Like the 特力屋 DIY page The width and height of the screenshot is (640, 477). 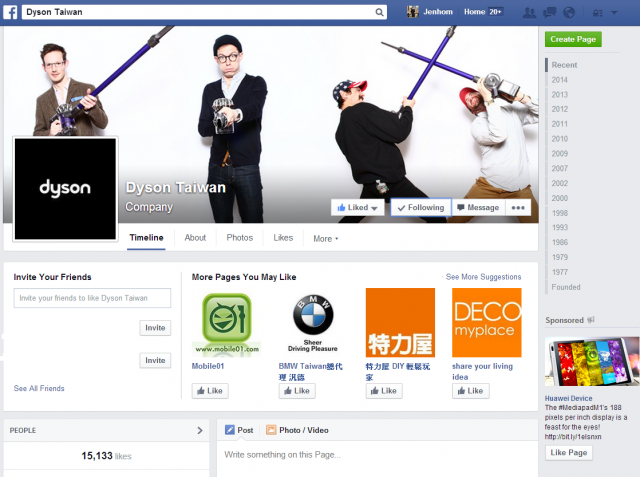pos(384,391)
